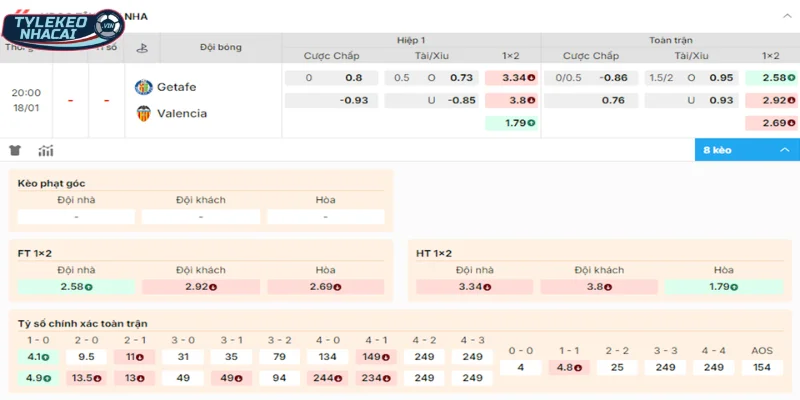Bet on correct score 1-1 at 4.8
800x400 pixels.
(x=569, y=367)
